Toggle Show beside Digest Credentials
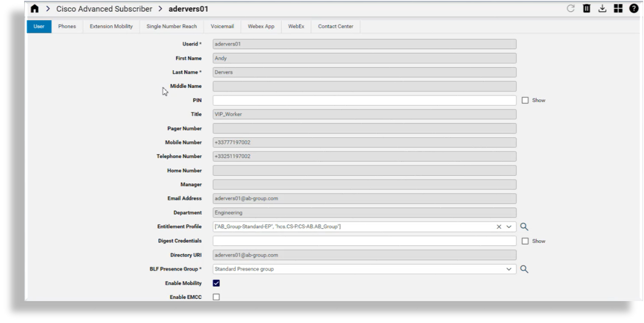 pyautogui.click(x=526, y=241)
